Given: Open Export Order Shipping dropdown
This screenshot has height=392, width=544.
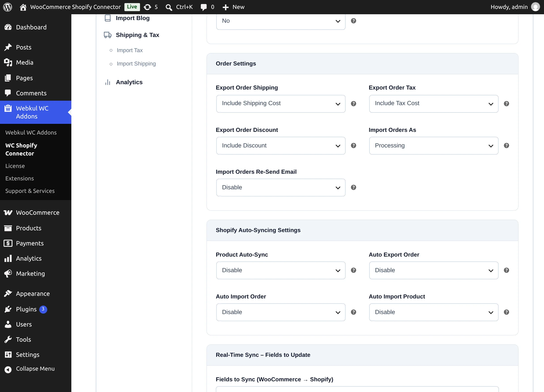Looking at the screenshot, I should point(281,104).
